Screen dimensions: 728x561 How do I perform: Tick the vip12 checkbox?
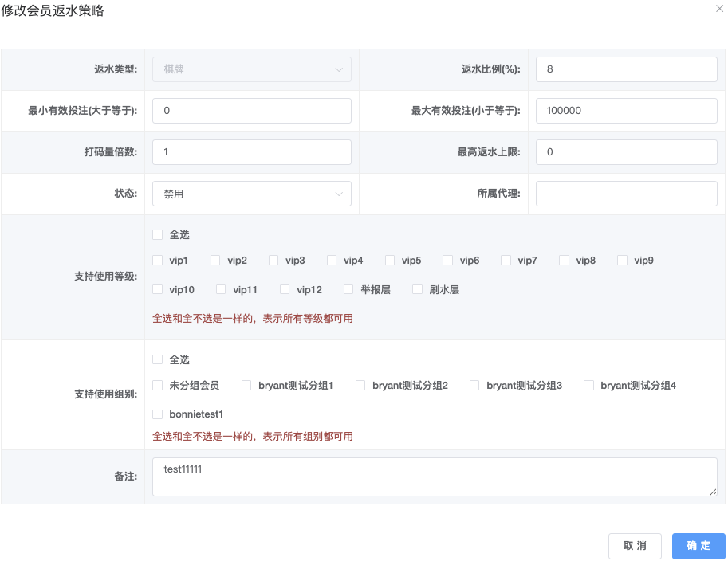pos(285,290)
